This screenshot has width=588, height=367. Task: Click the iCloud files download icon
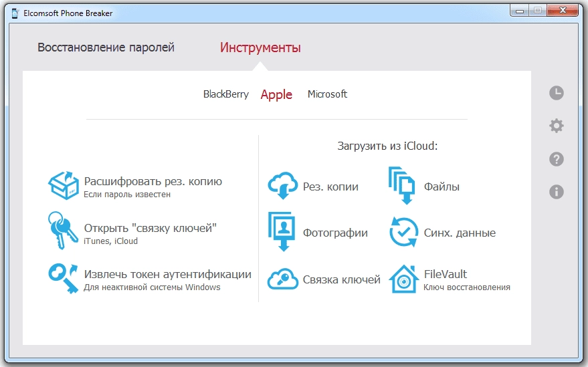pyautogui.click(x=401, y=185)
